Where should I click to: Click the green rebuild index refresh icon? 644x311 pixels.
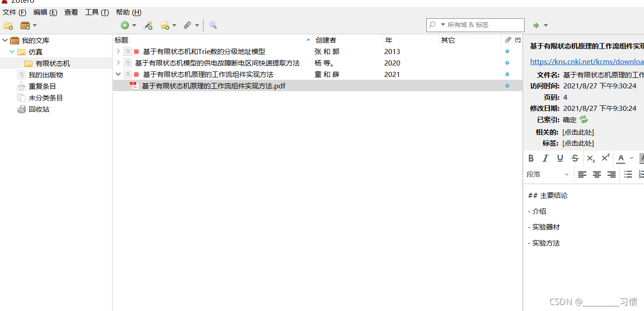coord(584,120)
